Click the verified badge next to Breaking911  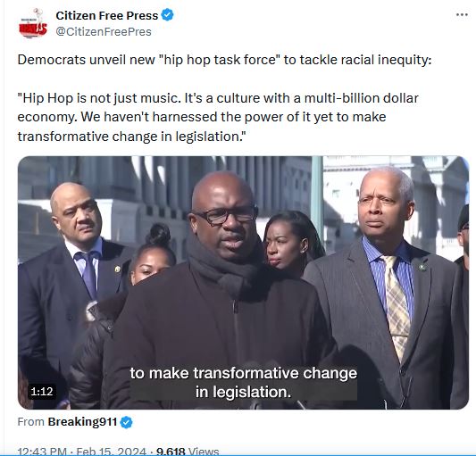pos(126,422)
